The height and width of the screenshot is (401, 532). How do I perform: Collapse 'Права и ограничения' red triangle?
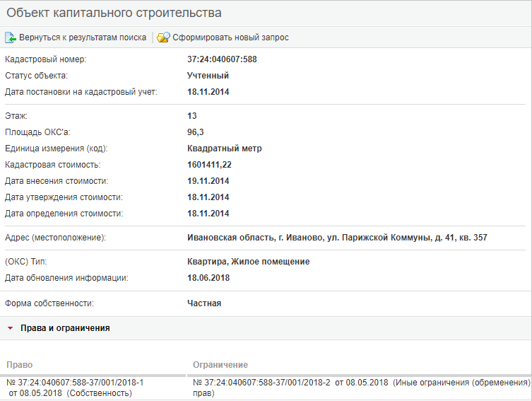click(x=9, y=328)
